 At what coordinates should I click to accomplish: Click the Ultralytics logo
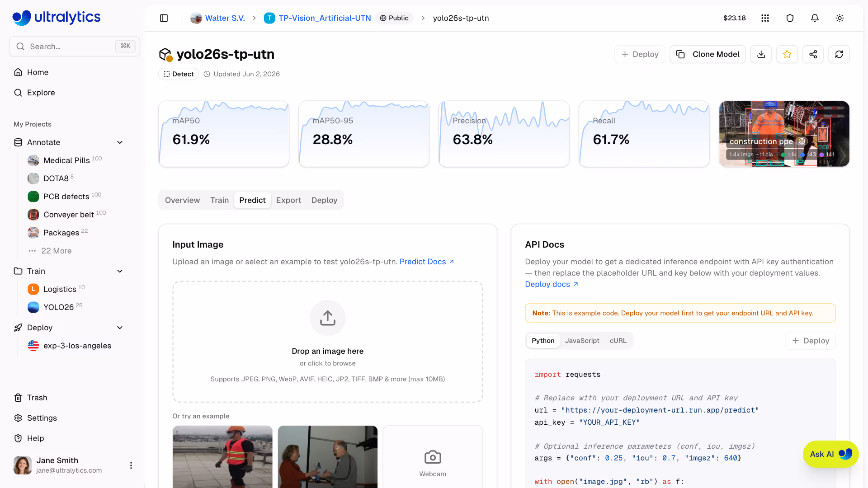pyautogui.click(x=57, y=17)
